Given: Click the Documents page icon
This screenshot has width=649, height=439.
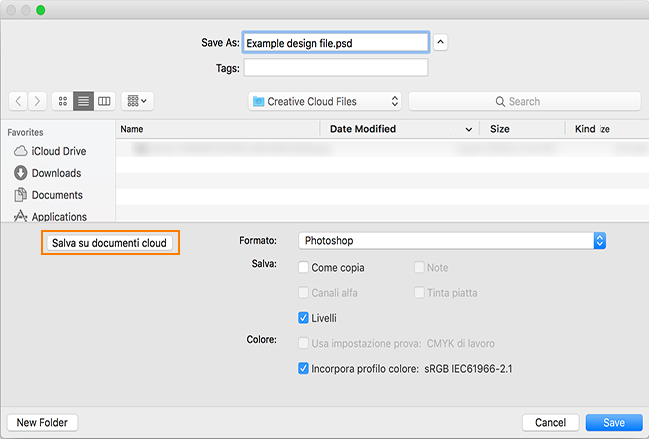Looking at the screenshot, I should pos(20,195).
